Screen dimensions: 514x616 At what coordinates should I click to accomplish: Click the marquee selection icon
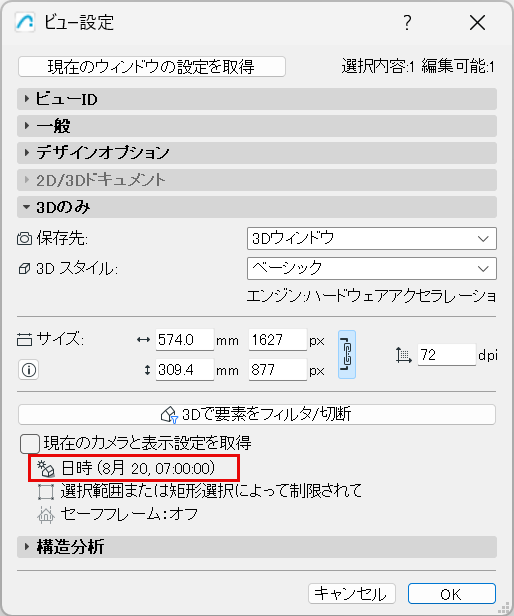point(46,491)
